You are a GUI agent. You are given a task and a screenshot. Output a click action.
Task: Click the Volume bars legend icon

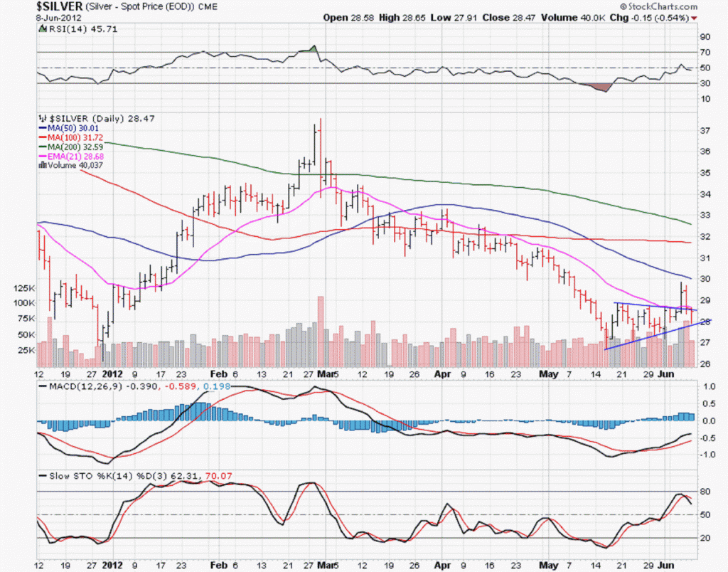tap(42, 164)
